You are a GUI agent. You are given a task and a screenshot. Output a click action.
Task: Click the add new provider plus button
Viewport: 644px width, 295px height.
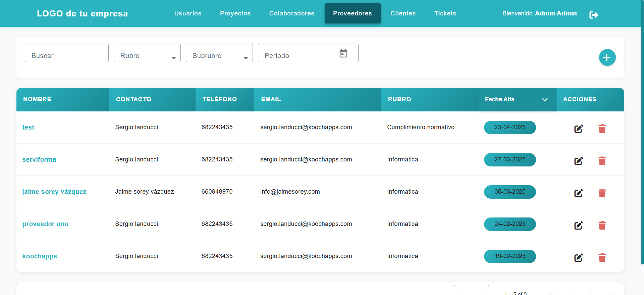607,58
